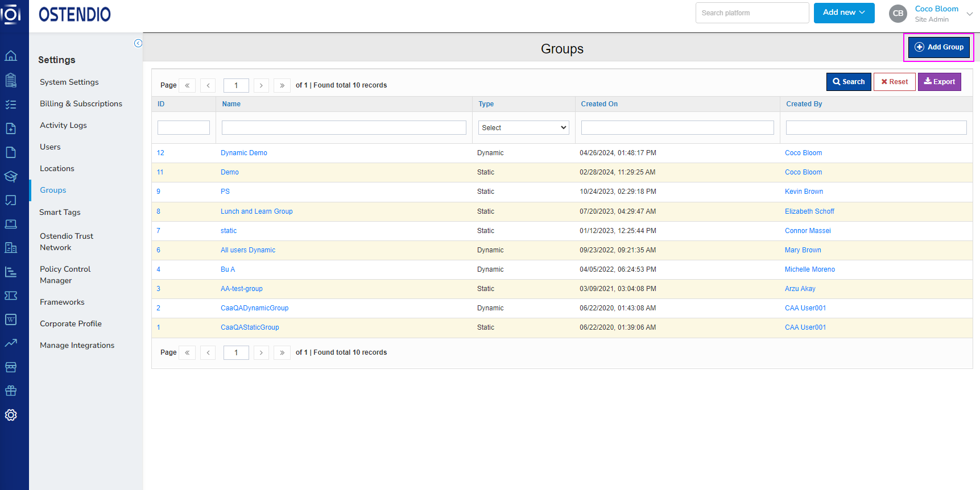
Task: Open the settings gear sidebar icon
Action: (x=11, y=415)
